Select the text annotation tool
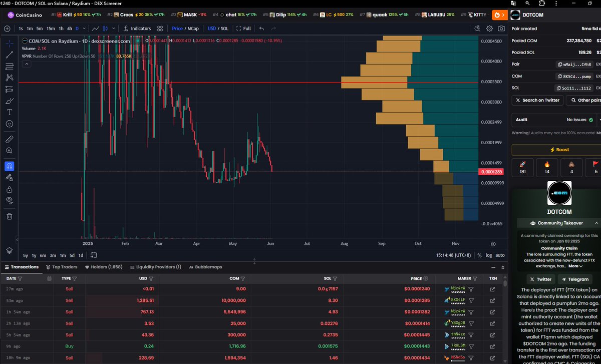This screenshot has height=364, width=601. coord(9,112)
